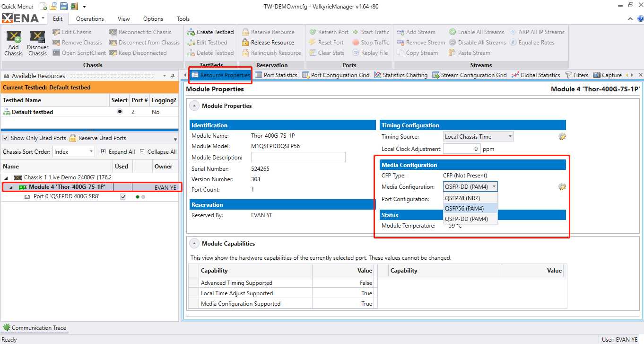Click Stop Traffic
This screenshot has width=644, height=344.
(x=370, y=43)
